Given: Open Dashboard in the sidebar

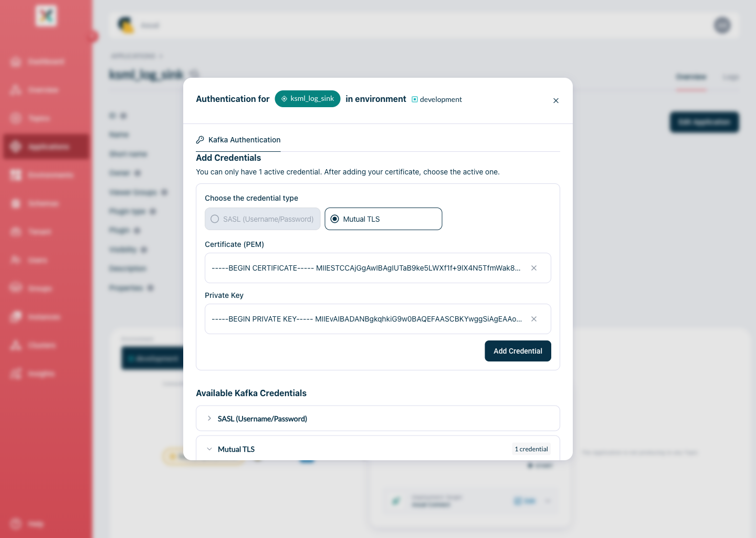Looking at the screenshot, I should tap(46, 61).
